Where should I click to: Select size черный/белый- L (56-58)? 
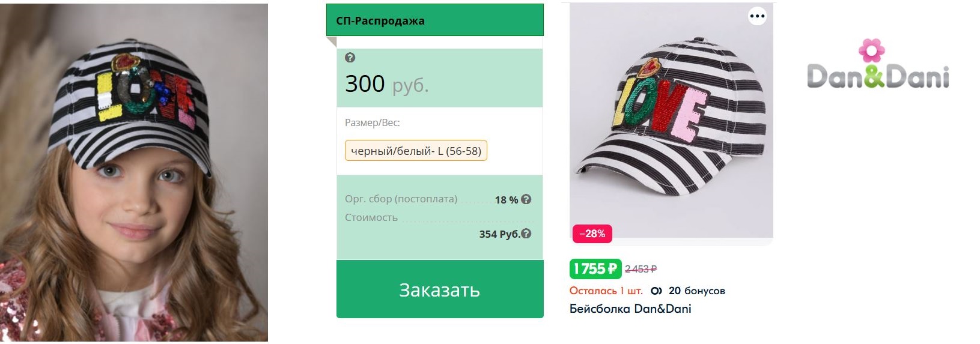click(416, 151)
